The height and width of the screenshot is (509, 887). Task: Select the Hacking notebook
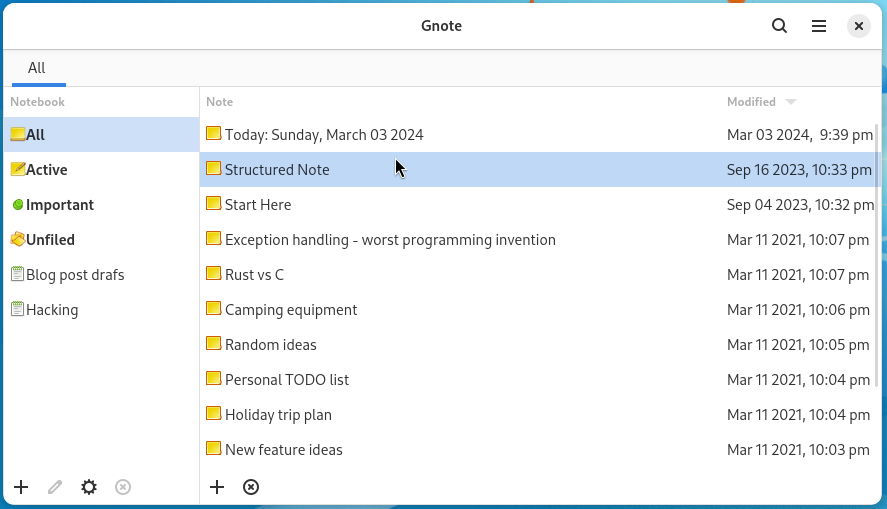point(52,310)
